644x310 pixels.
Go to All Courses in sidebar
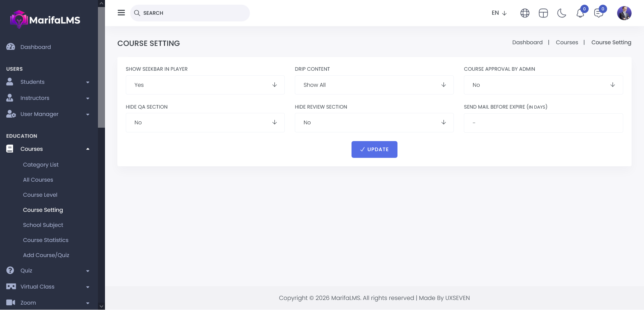pos(38,180)
